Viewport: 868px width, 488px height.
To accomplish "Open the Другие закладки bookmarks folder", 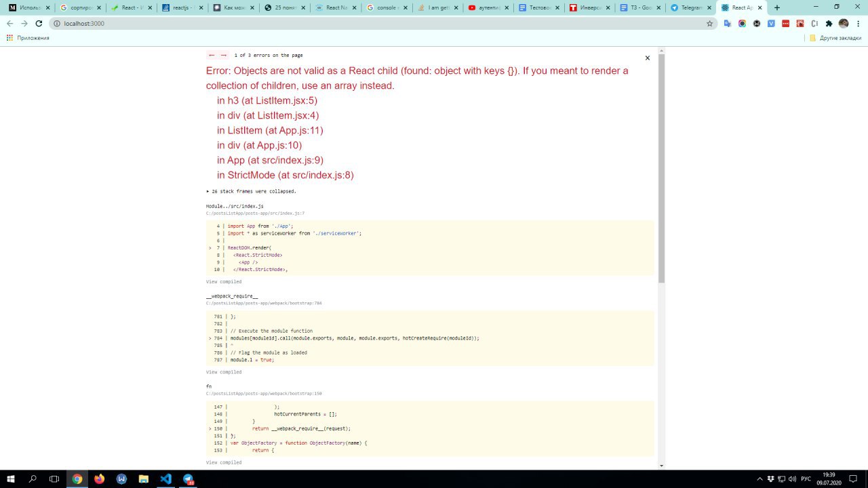I will 835,38.
